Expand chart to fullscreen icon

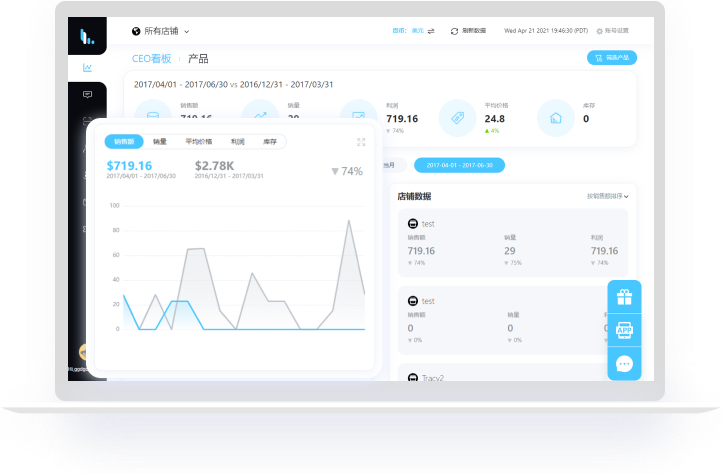361,142
